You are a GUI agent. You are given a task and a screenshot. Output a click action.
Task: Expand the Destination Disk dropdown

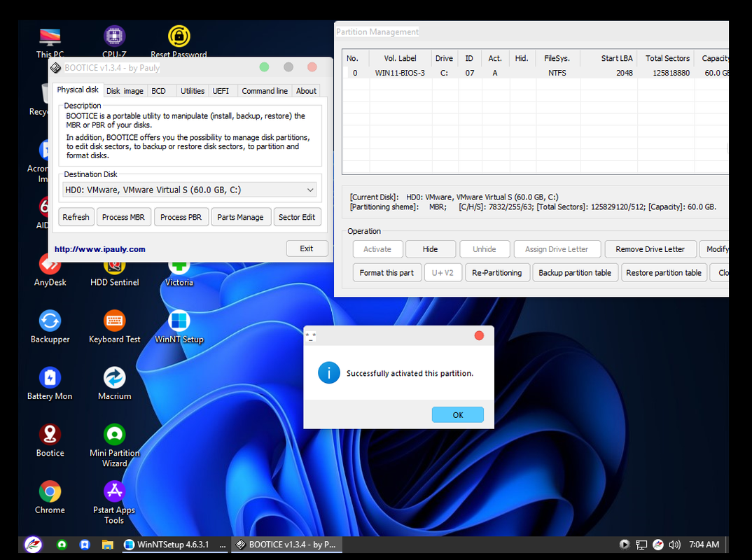coord(310,190)
